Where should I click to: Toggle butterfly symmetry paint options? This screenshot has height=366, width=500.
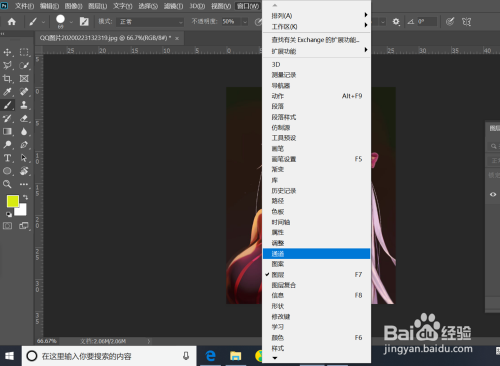[x=466, y=22]
